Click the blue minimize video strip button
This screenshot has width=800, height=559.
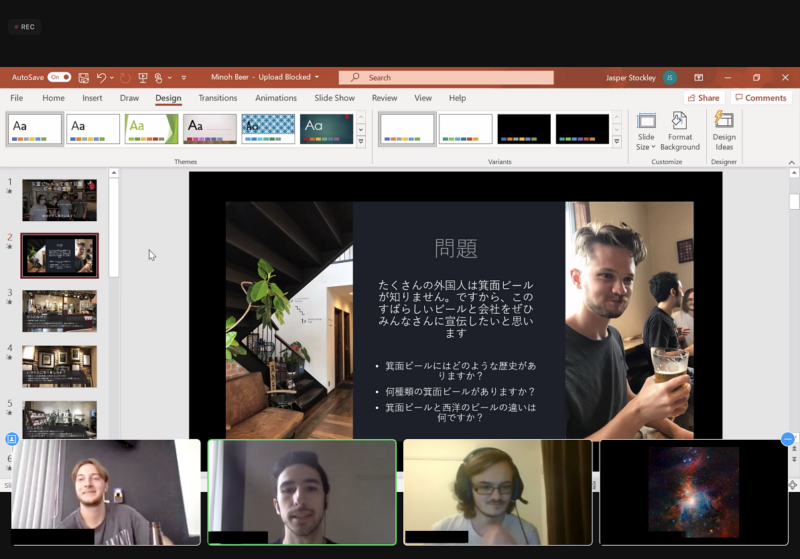point(788,439)
